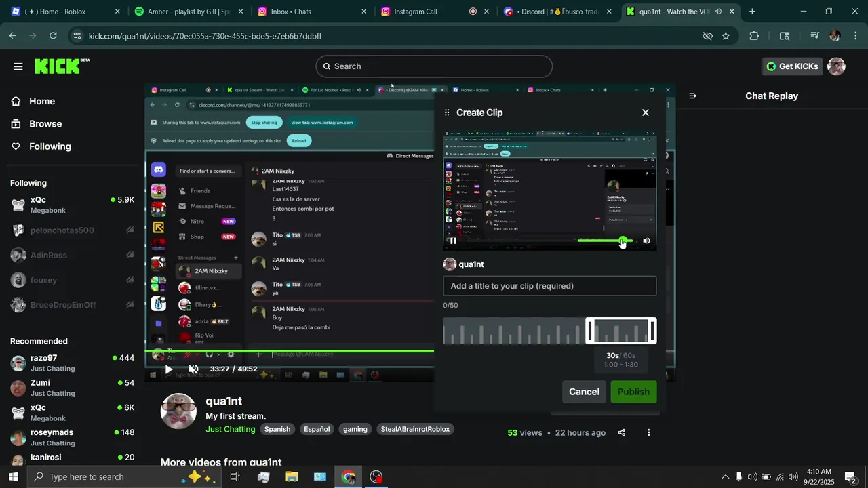Show hidden system tray icons
Viewport: 868px width, 488px height.
pos(725,477)
